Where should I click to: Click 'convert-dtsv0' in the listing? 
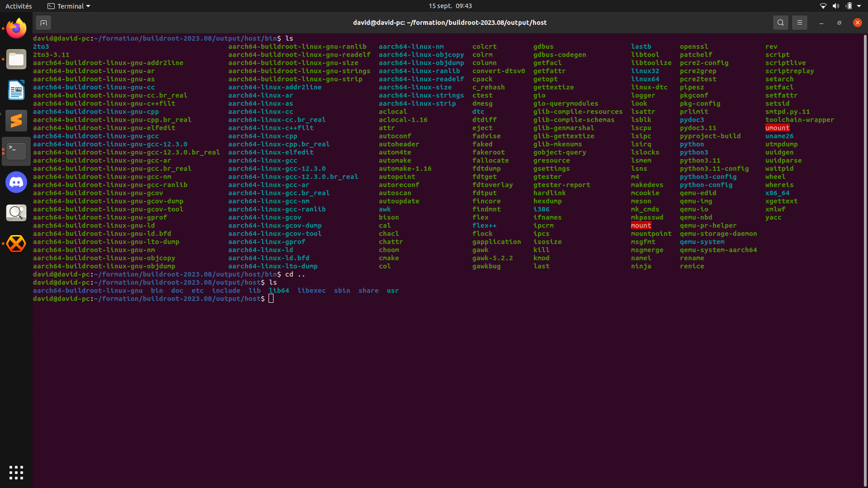(498, 71)
